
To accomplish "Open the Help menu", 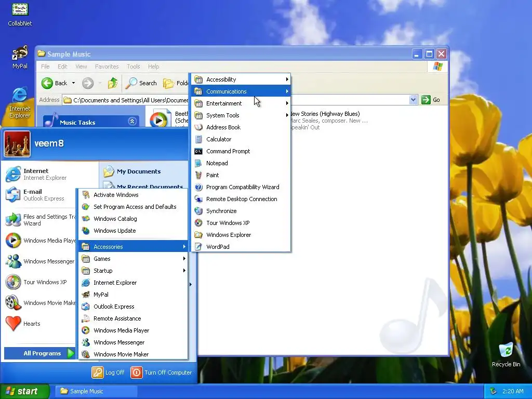I will (x=153, y=66).
